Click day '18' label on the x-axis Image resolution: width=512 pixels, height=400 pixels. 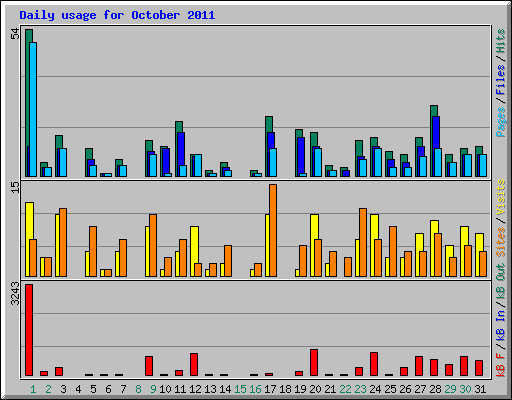pyautogui.click(x=285, y=389)
